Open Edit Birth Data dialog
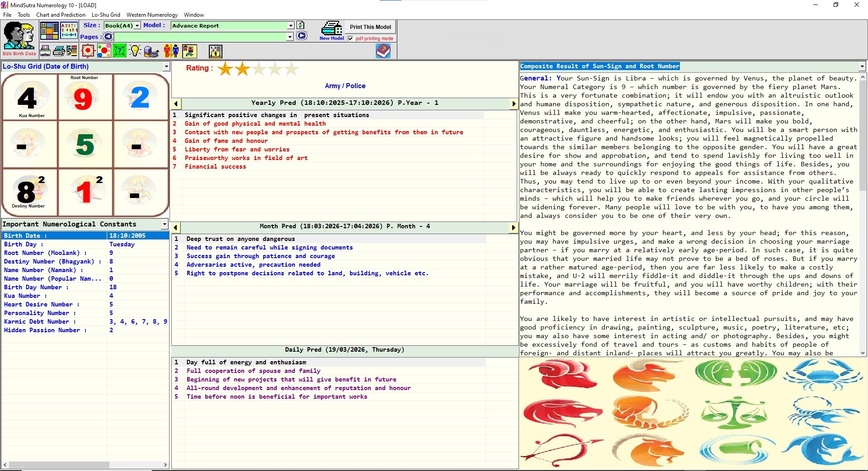This screenshot has height=471, width=868. click(x=19, y=39)
